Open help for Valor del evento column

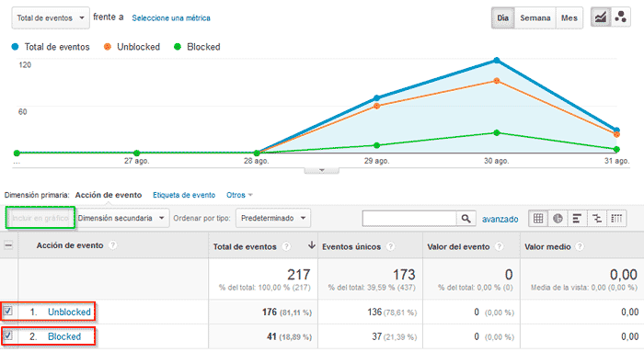[499, 246]
